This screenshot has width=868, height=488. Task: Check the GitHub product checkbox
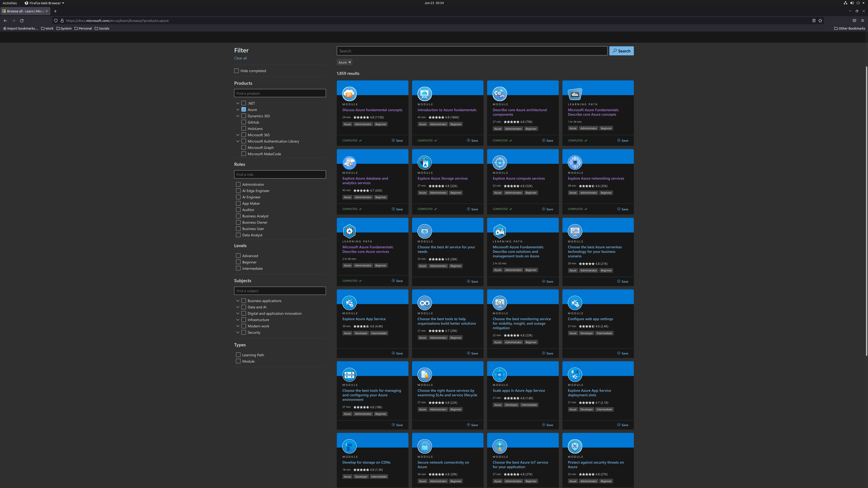point(244,122)
